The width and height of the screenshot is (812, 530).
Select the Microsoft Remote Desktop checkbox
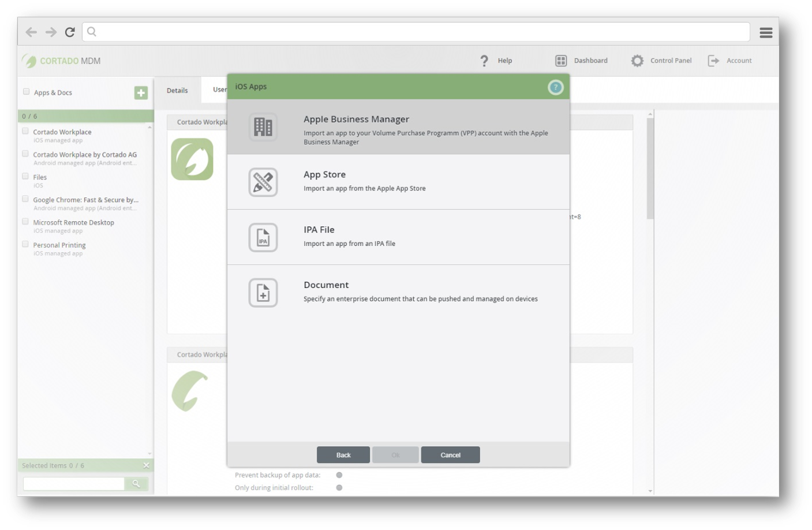(x=25, y=221)
